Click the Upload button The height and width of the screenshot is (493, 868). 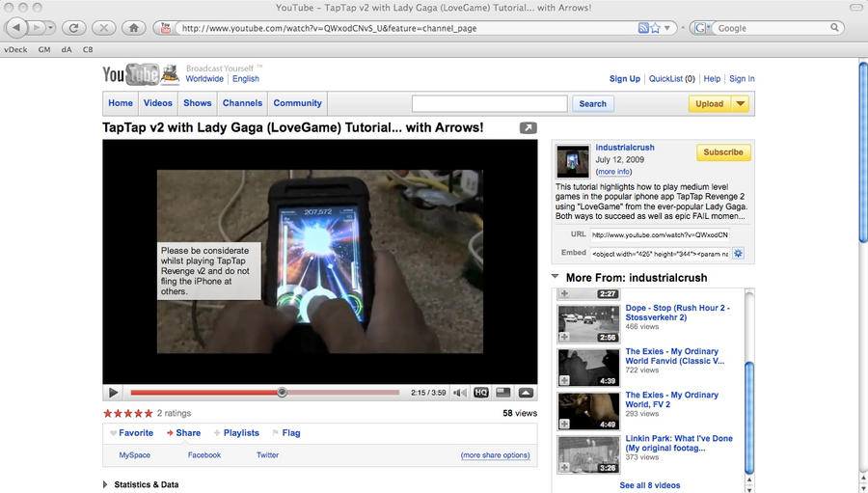710,103
